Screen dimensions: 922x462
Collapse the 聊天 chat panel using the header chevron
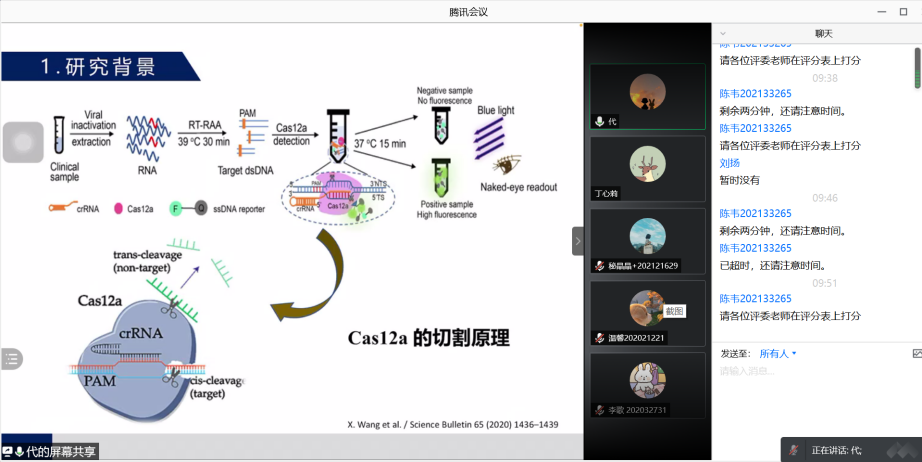(723, 33)
